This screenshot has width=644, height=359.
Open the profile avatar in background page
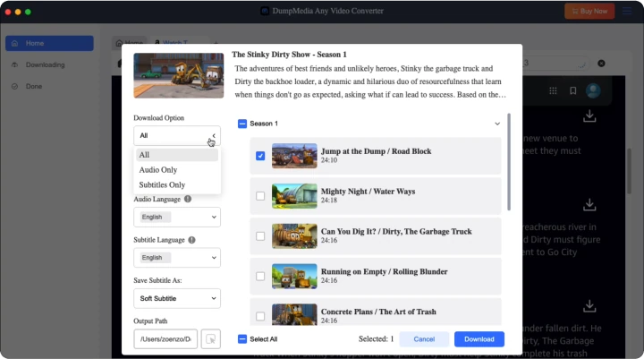pyautogui.click(x=593, y=90)
